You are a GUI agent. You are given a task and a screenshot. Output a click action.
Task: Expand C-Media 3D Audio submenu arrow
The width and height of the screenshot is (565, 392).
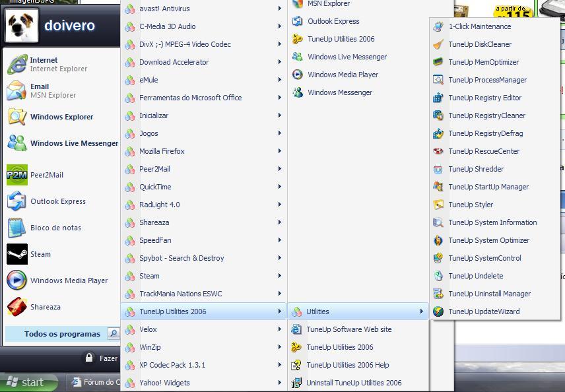[x=280, y=26]
